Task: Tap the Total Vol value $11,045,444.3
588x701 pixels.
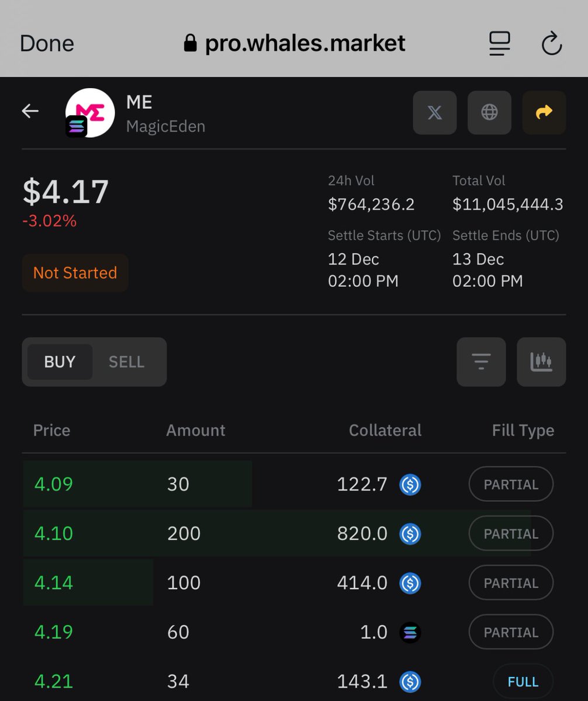Action: click(x=508, y=204)
